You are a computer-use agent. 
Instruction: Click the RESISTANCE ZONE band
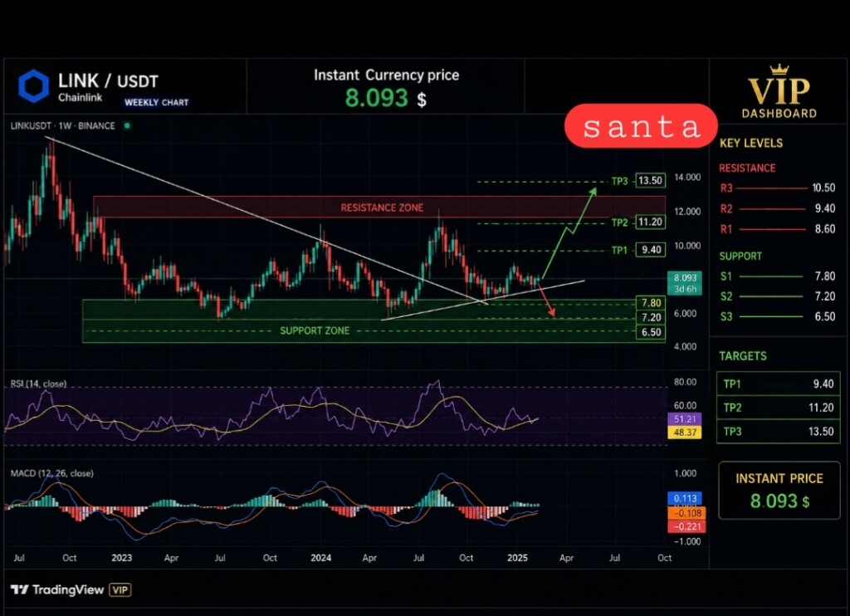click(x=379, y=208)
